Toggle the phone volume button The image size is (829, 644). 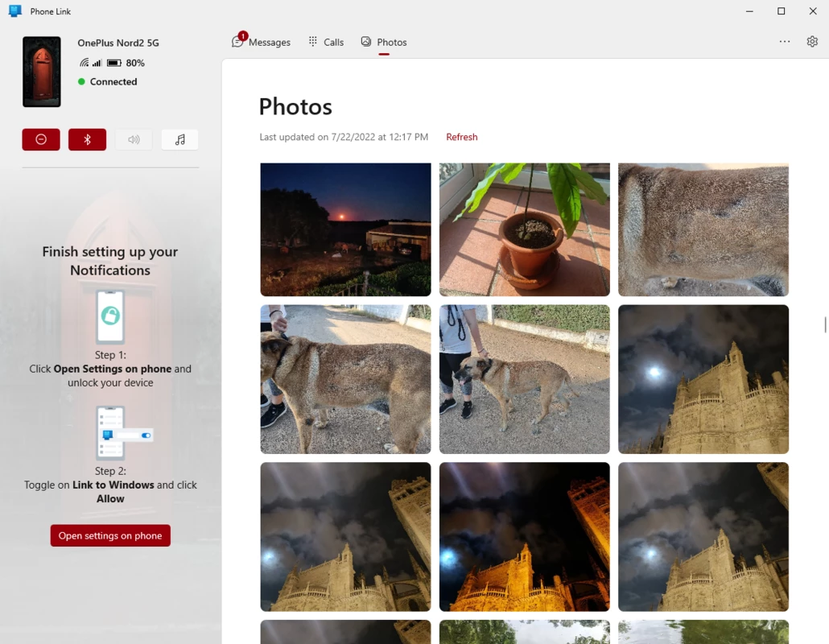pyautogui.click(x=134, y=139)
